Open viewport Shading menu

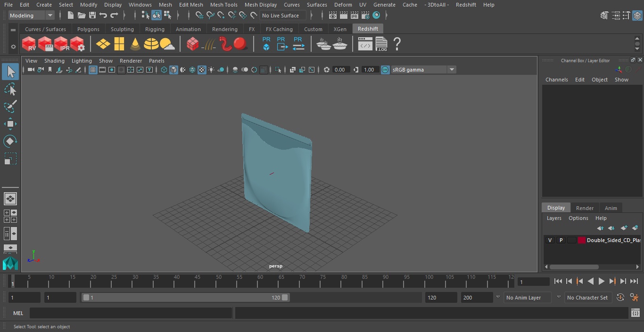(x=54, y=61)
